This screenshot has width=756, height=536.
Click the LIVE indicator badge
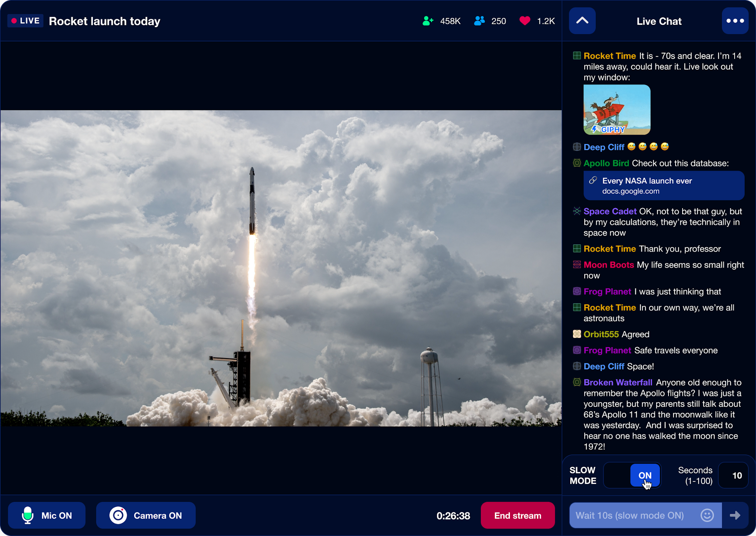(25, 21)
